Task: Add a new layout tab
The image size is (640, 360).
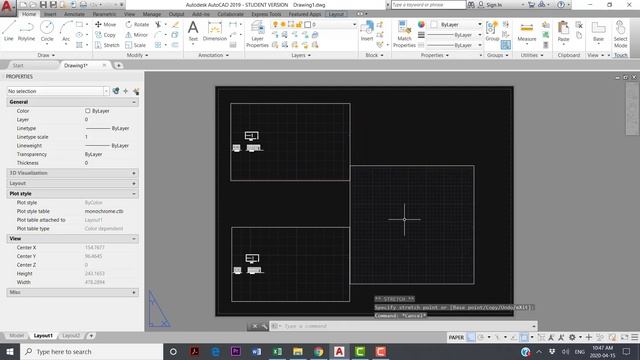Action: coord(91,336)
